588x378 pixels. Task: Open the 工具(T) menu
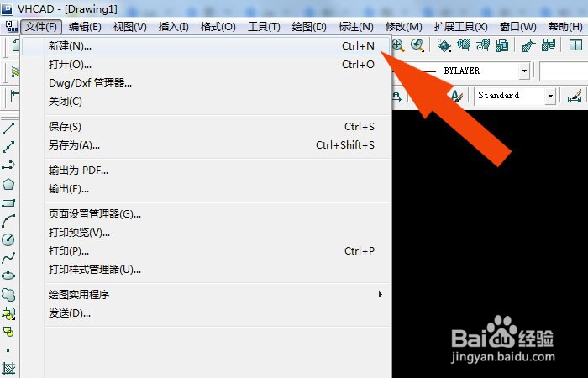[x=264, y=27]
